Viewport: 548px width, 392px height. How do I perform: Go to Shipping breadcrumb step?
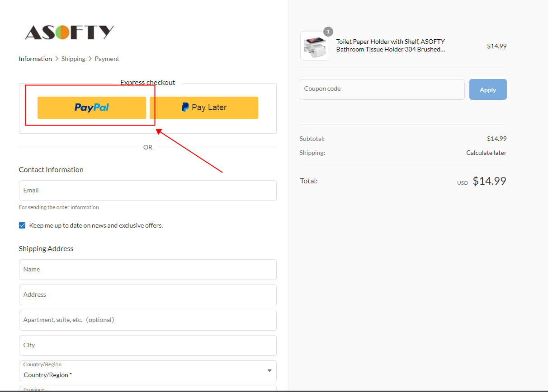click(73, 59)
